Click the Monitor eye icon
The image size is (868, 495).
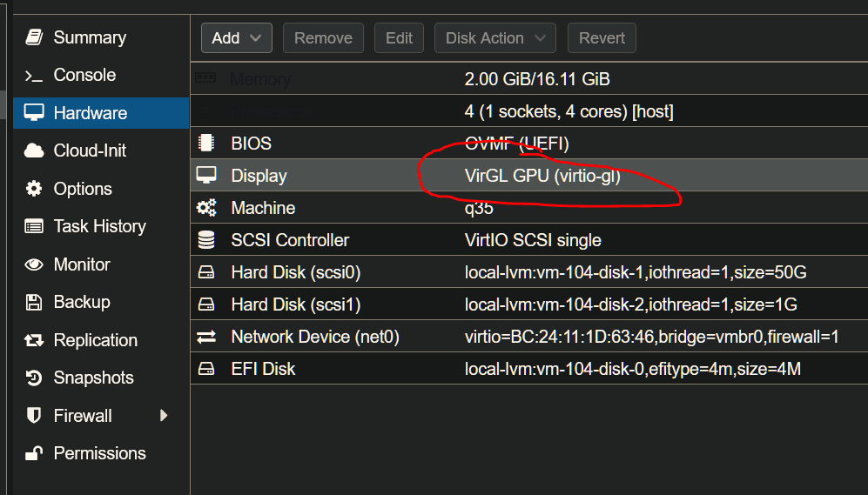(34, 264)
